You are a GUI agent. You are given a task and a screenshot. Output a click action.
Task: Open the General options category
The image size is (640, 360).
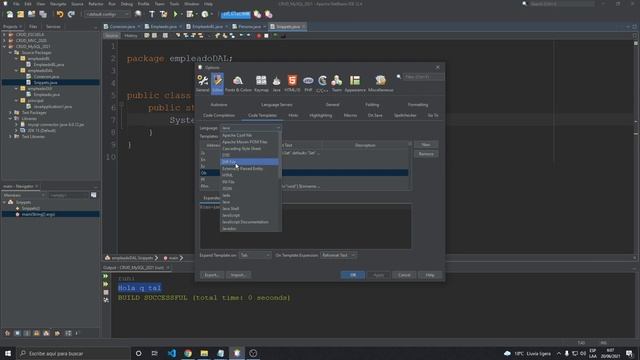(202, 84)
